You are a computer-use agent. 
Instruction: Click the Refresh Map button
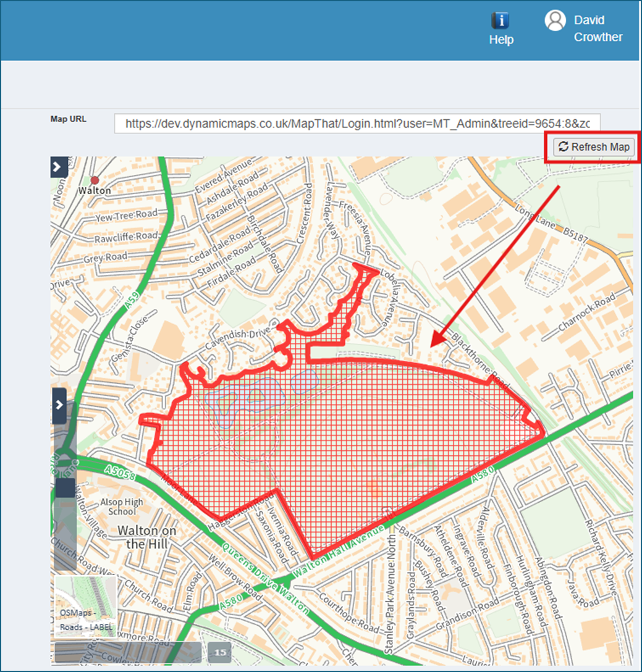[594, 146]
